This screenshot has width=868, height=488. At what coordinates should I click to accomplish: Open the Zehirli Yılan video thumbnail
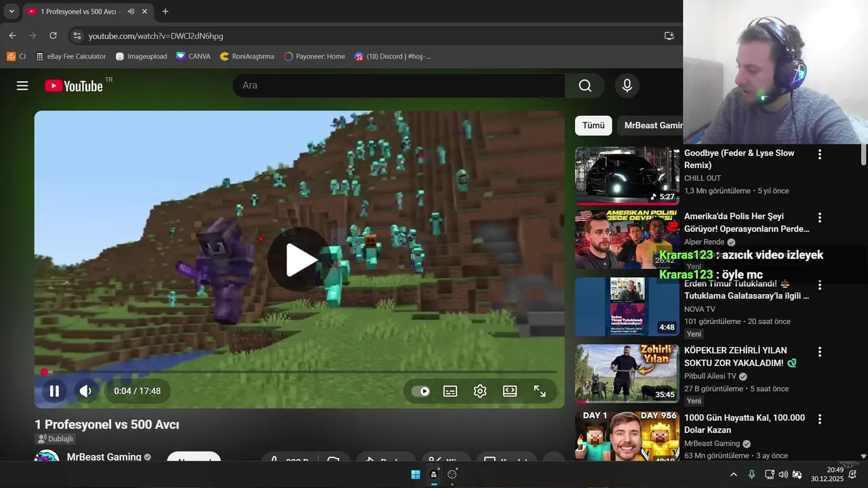pos(627,373)
